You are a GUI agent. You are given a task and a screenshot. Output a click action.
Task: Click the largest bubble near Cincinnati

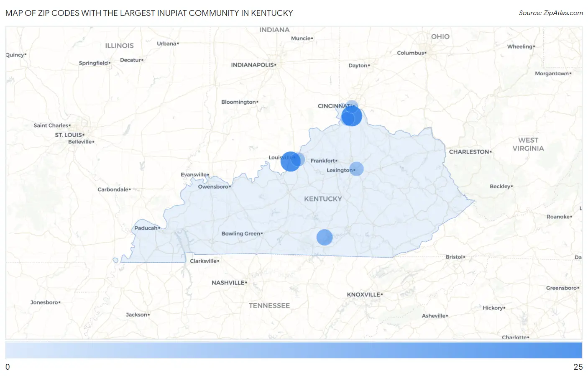[x=352, y=116]
